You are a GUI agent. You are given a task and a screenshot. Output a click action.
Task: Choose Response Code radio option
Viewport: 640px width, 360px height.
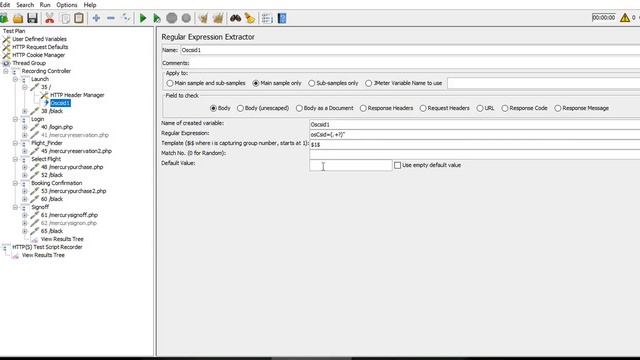pos(505,108)
